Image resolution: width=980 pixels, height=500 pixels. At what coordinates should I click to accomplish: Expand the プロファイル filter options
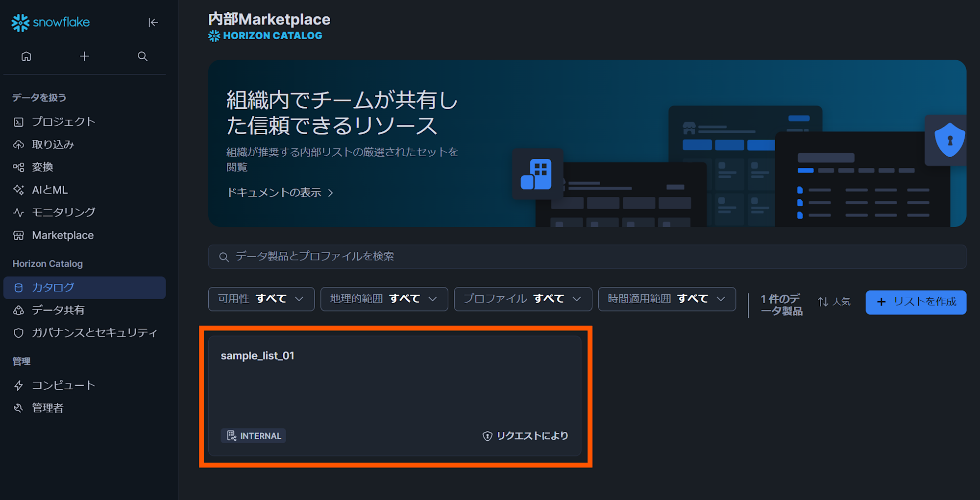(522, 299)
